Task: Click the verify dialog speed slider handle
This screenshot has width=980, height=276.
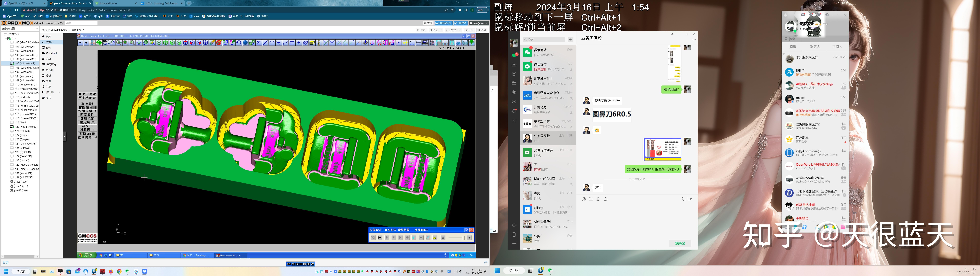Action: [x=463, y=238]
